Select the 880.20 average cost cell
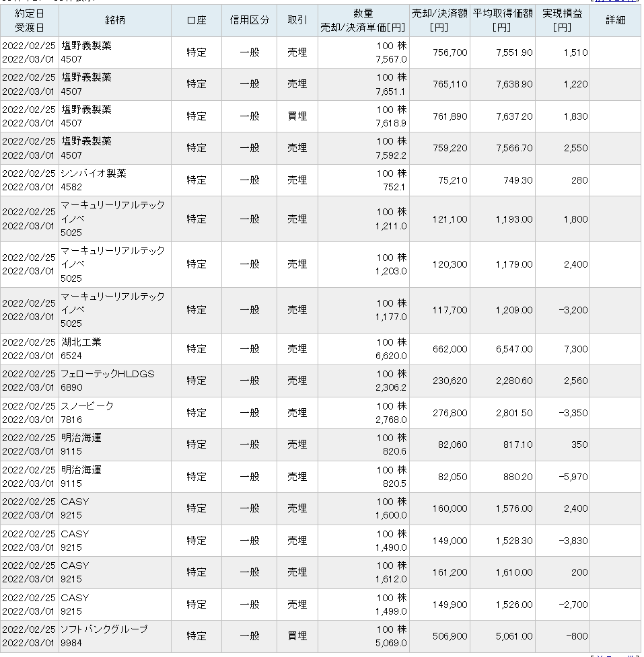 (503, 477)
